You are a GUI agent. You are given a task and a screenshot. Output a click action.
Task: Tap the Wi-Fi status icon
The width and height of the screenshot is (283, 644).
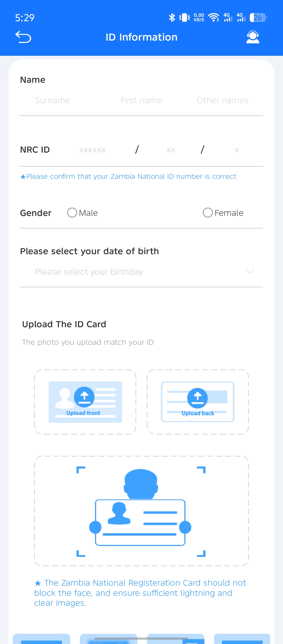click(x=214, y=18)
